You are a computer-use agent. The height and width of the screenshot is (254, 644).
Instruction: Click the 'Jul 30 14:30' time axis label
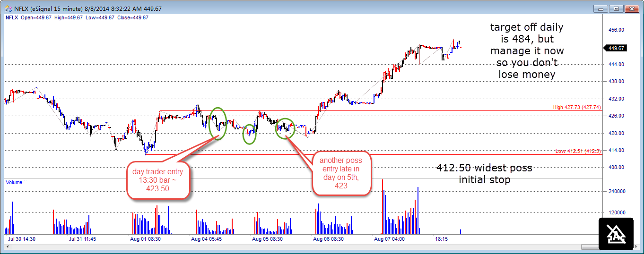(22, 239)
